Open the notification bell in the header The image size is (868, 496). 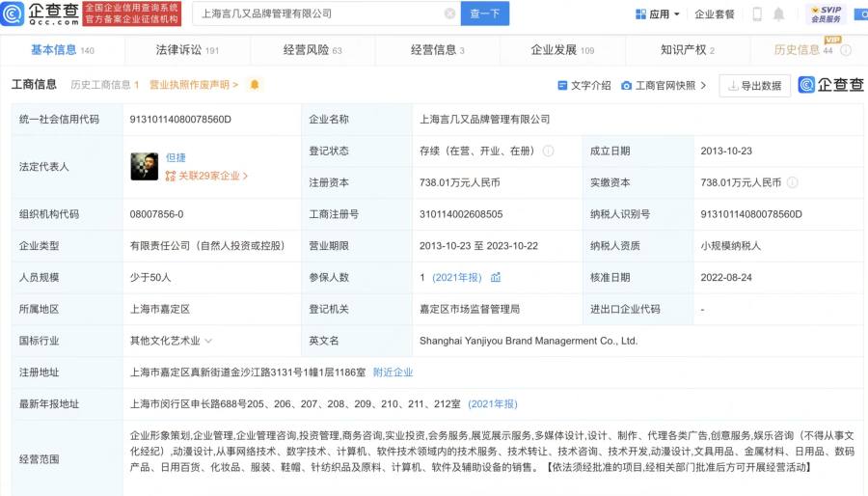[x=779, y=14]
